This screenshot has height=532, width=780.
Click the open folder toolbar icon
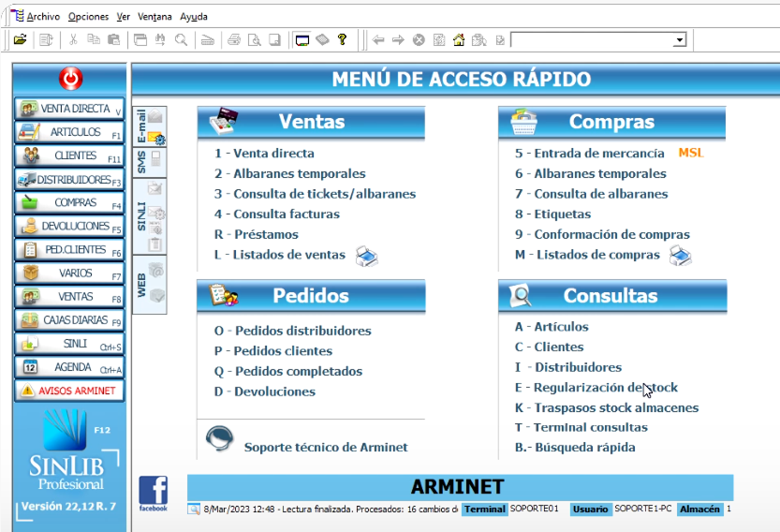(20, 40)
